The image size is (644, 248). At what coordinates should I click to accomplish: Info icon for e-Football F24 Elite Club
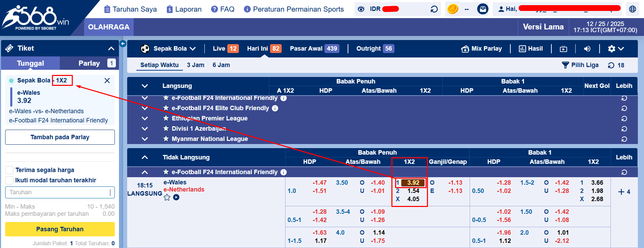point(275,108)
